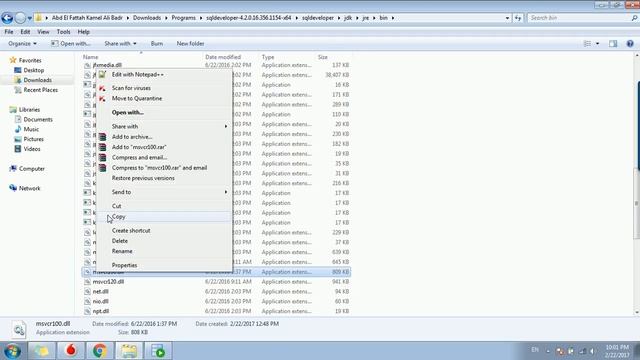Open the Help question mark icon
This screenshot has height=360, width=640.
630,44
